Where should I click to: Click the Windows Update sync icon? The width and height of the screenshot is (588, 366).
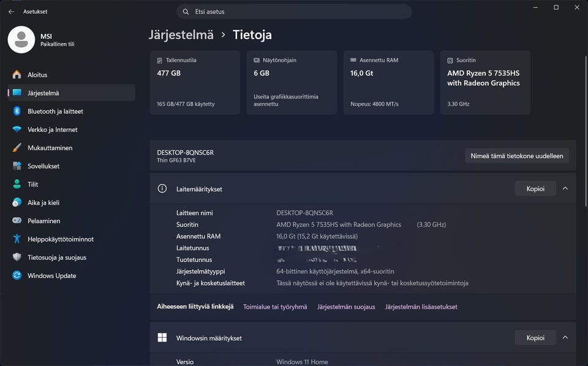17,275
